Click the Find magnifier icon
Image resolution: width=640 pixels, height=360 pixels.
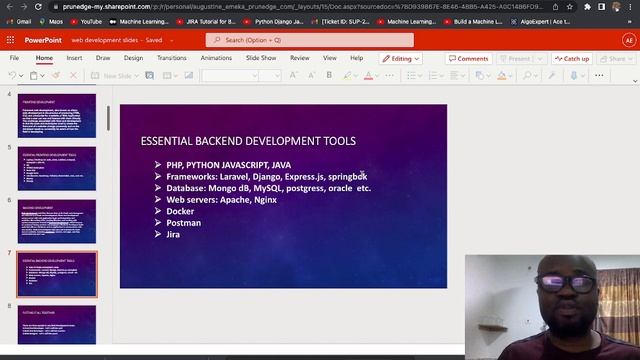pyautogui.click(x=527, y=76)
